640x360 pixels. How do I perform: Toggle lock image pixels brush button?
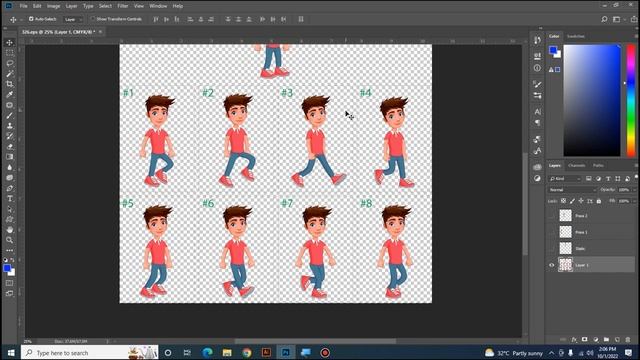[572, 201]
